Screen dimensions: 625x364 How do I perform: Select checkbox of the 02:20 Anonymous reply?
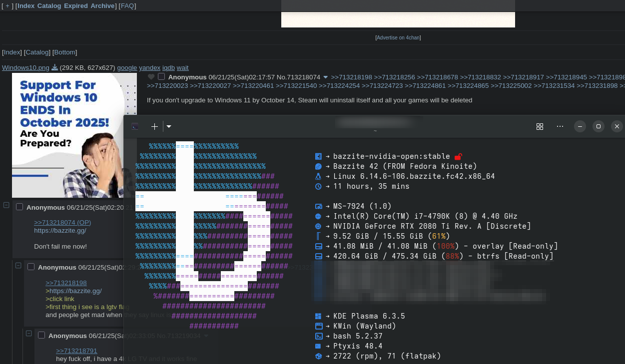point(20,207)
